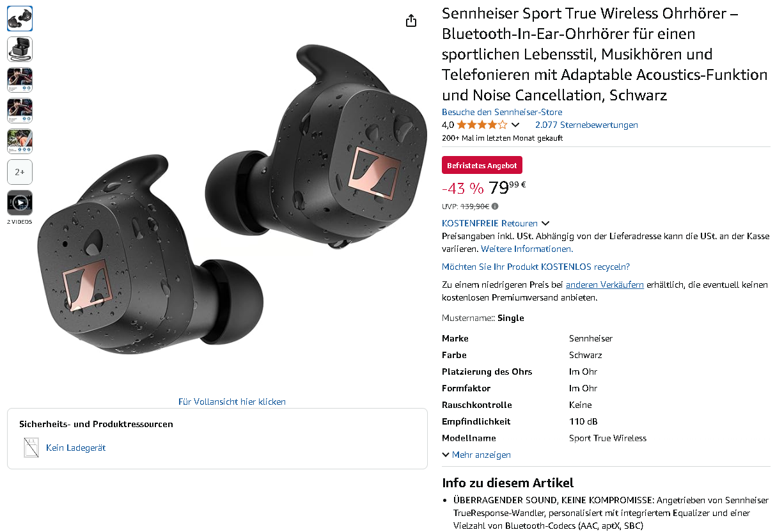The height and width of the screenshot is (532, 775).
Task: Click the Kein Ladegerät charger icon
Action: click(31, 448)
